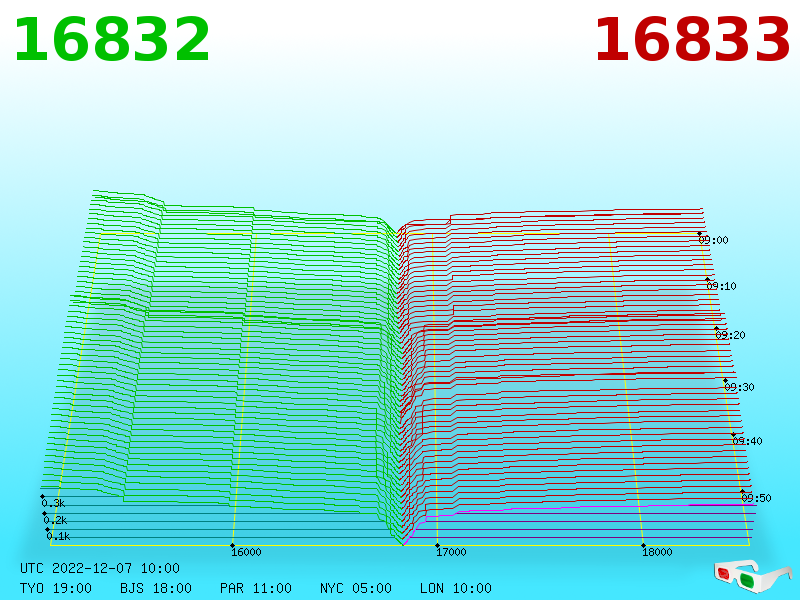Select the 09:40 time axis label
This screenshot has width=800, height=600.
coord(747,441)
